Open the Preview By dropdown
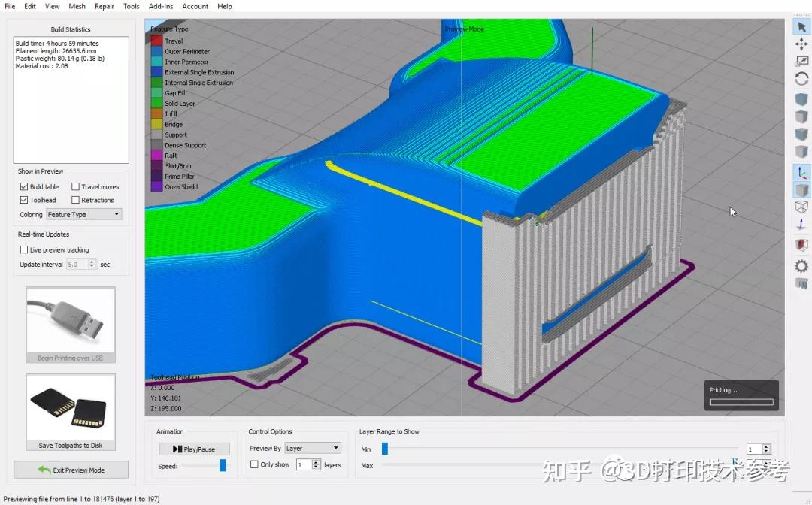Viewport: 812px width, 505px height. click(x=312, y=448)
